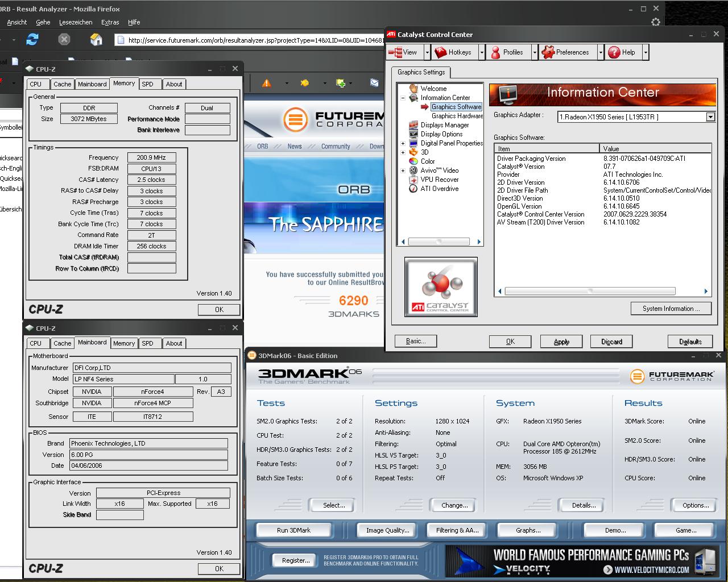Select Display Options in the tree
The width and height of the screenshot is (728, 582).
point(441,134)
